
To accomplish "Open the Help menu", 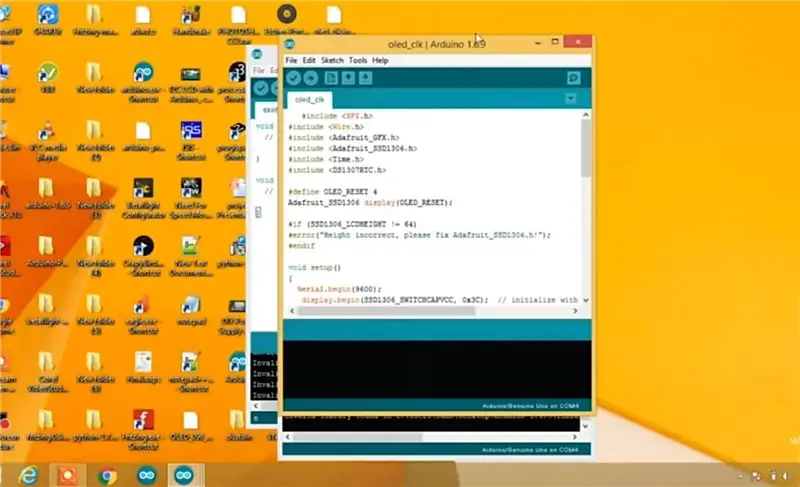I will click(x=380, y=60).
